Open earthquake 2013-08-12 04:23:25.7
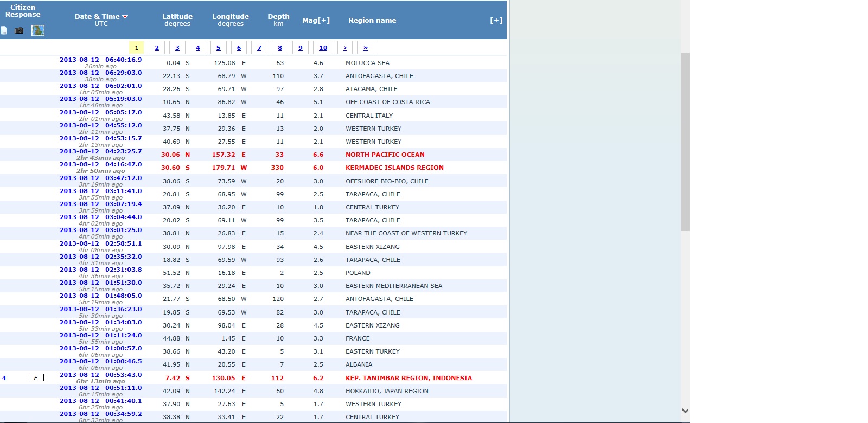This screenshot has height=423, width=868. point(100,151)
